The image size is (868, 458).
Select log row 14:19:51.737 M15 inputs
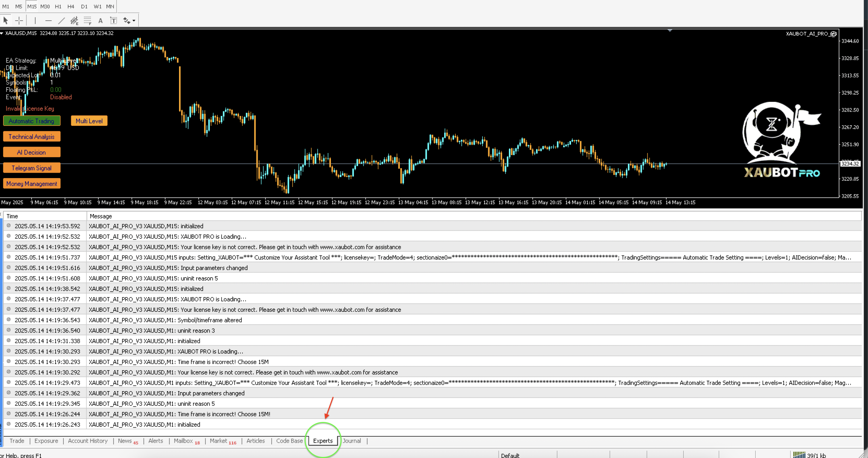pos(433,257)
